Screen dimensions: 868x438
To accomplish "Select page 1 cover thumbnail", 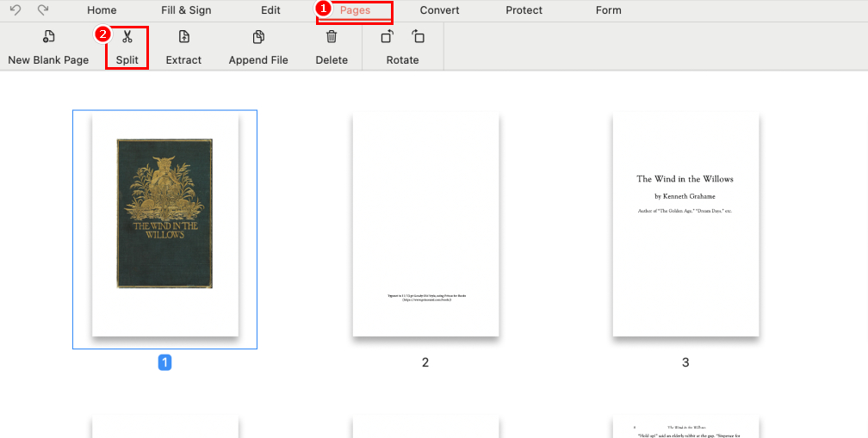I will point(165,225).
